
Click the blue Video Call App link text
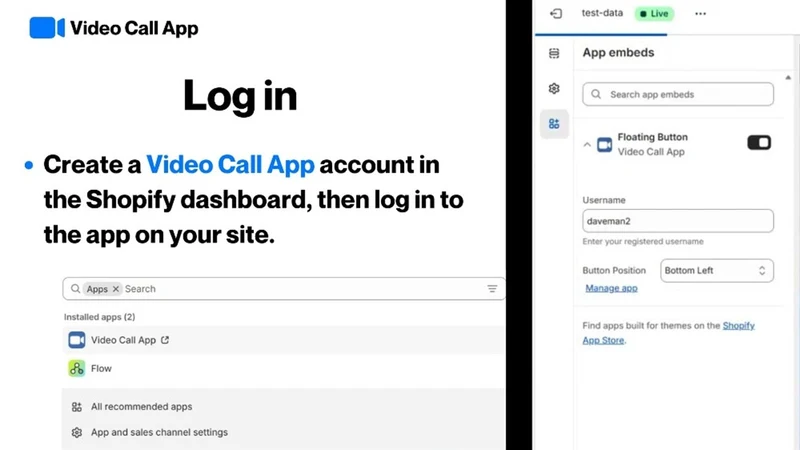pos(230,164)
